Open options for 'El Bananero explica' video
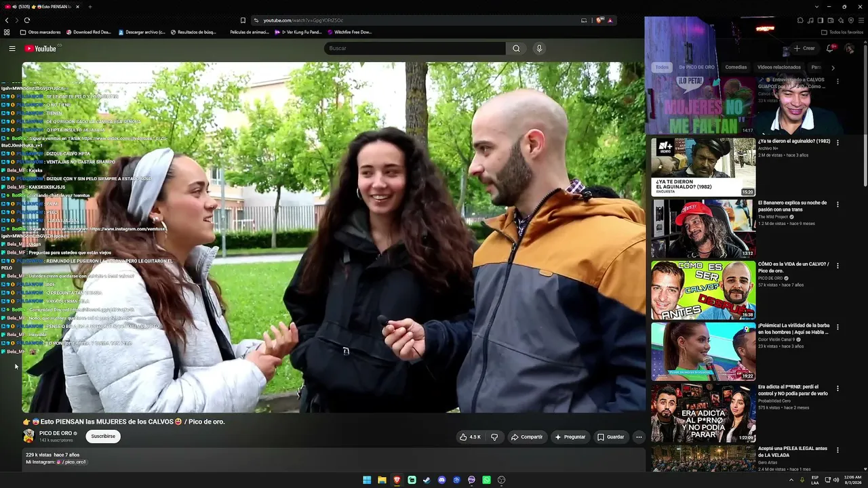 tap(837, 204)
